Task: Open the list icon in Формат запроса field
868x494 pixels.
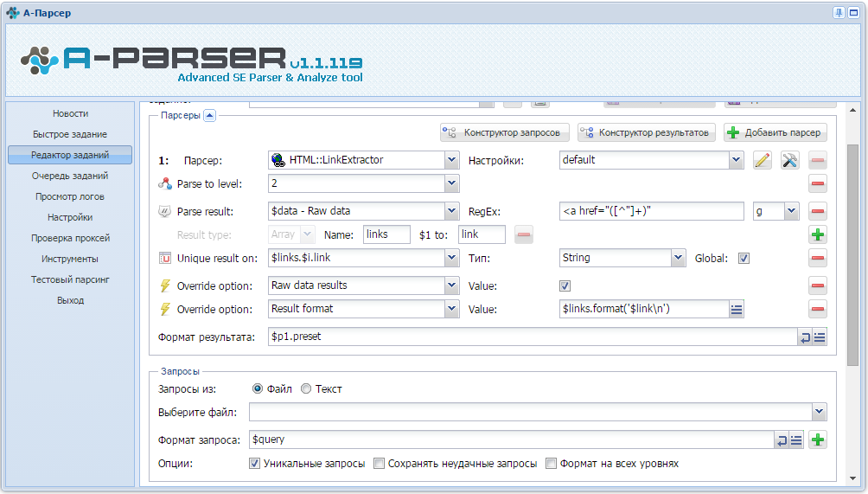Action: [x=796, y=440]
